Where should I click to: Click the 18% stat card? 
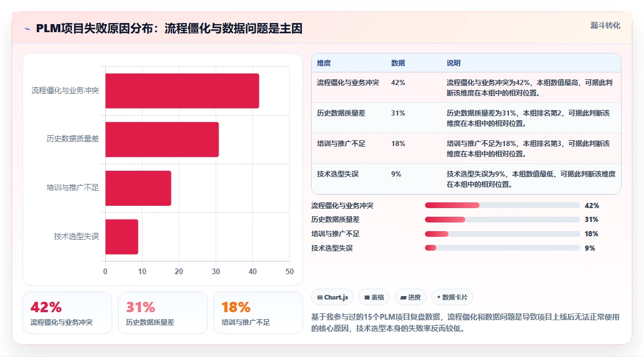258,313
